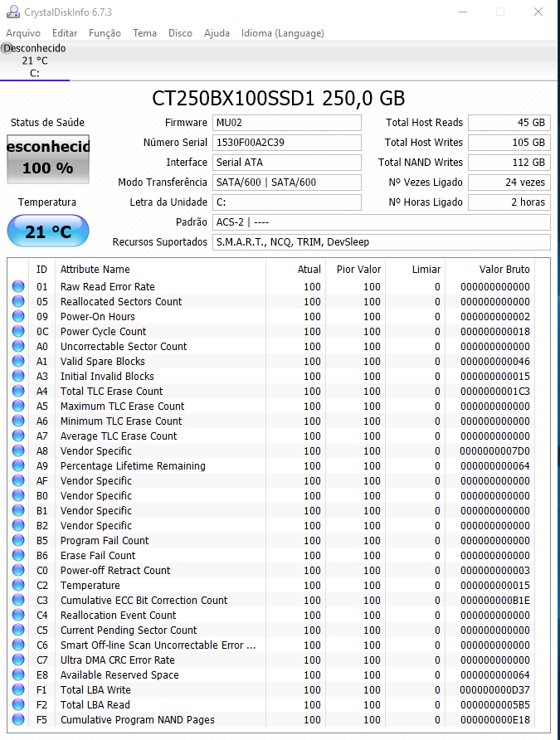Click the Nº Horas Ligado value 2 horas

(x=509, y=202)
